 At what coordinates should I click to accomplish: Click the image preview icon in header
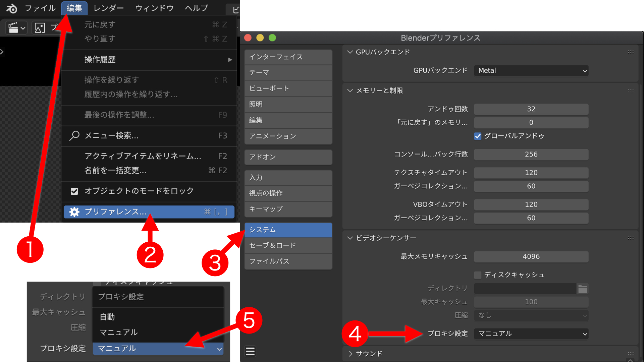click(40, 28)
